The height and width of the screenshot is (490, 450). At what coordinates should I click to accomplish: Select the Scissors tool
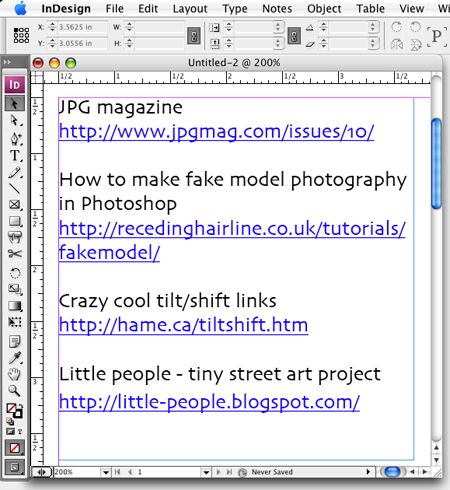[14, 254]
